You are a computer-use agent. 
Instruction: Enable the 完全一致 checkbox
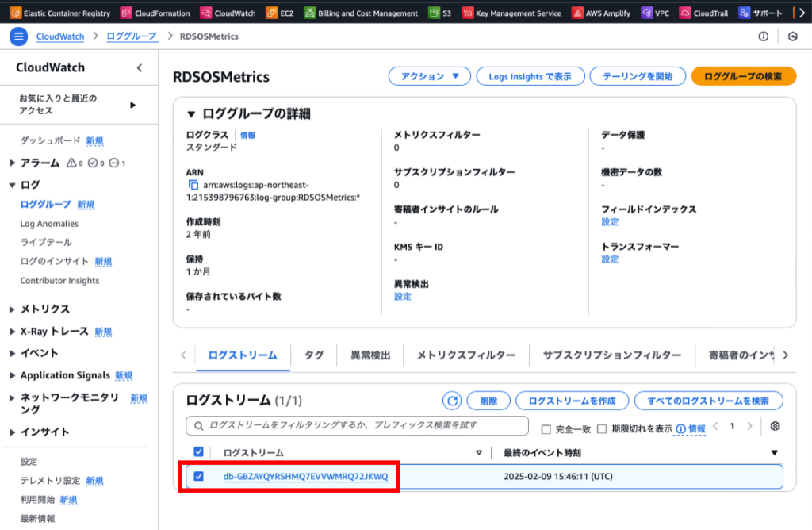[546, 429]
